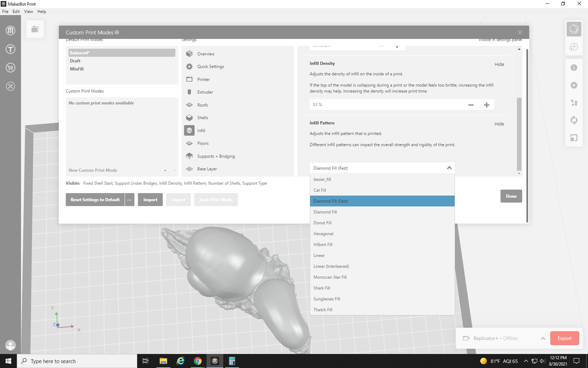Select the scale model icon
Image resolution: width=588 pixels, height=368 pixels.
click(574, 138)
